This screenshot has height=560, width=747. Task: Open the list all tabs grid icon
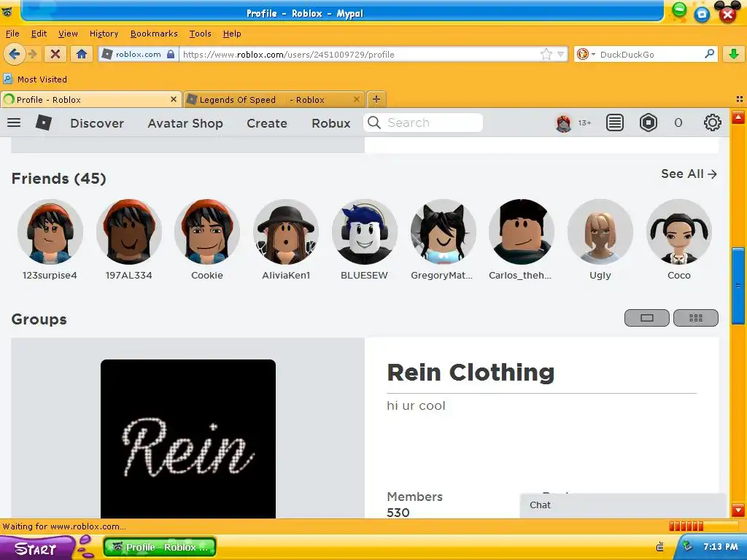(740, 99)
